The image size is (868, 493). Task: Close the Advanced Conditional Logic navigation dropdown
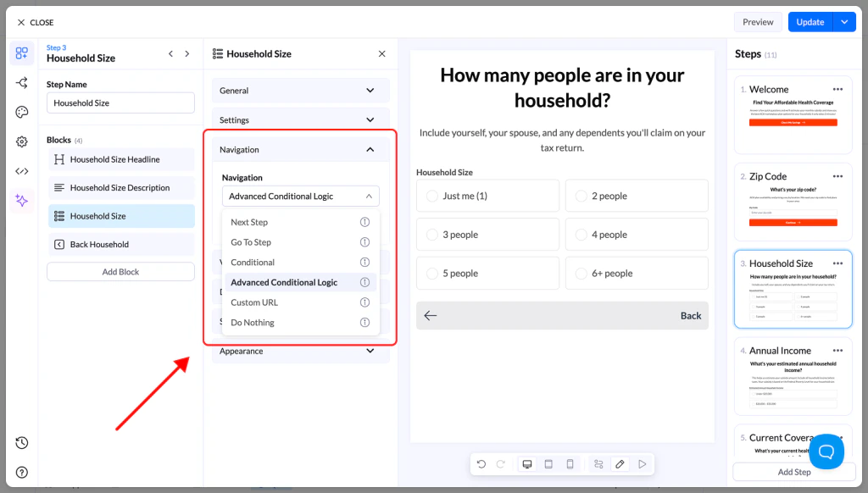301,196
